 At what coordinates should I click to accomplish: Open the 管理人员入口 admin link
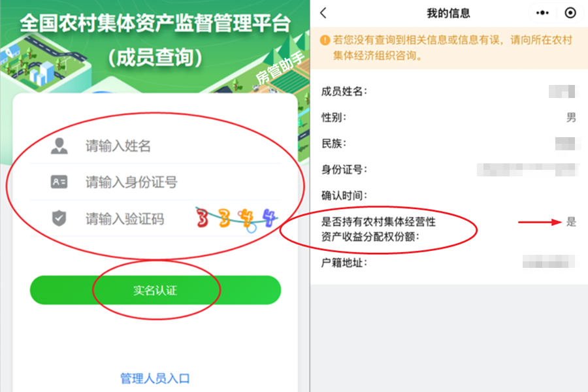tap(155, 378)
